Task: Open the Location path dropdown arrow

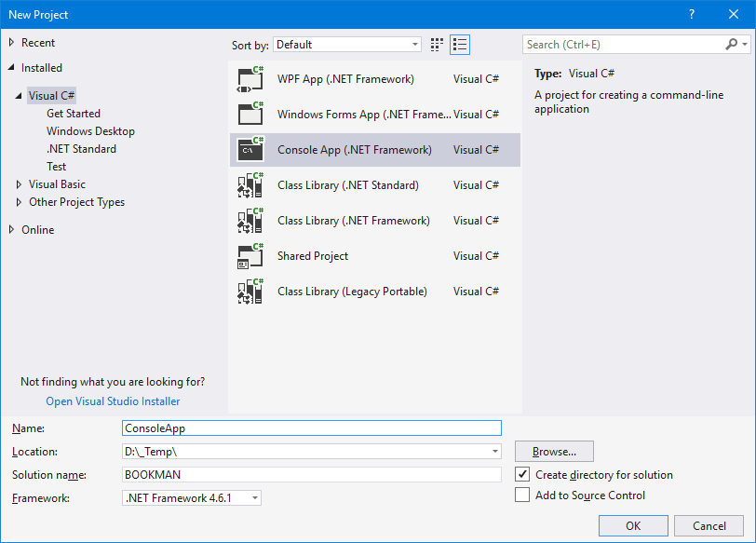Action: click(x=495, y=452)
